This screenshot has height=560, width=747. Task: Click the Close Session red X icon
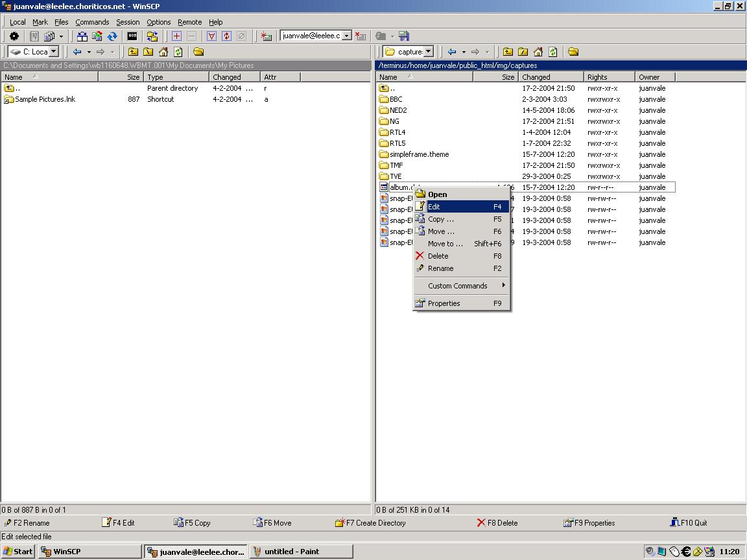coord(361,36)
